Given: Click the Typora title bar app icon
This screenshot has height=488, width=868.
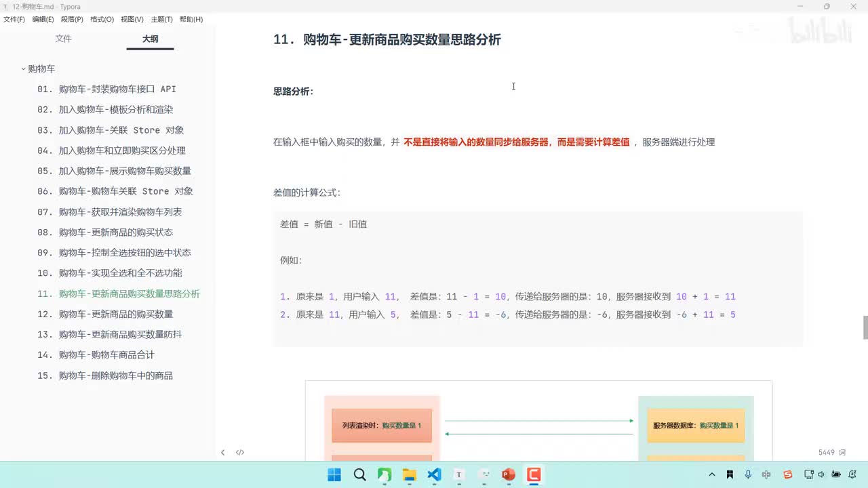Looking at the screenshot, I should click(6, 6).
